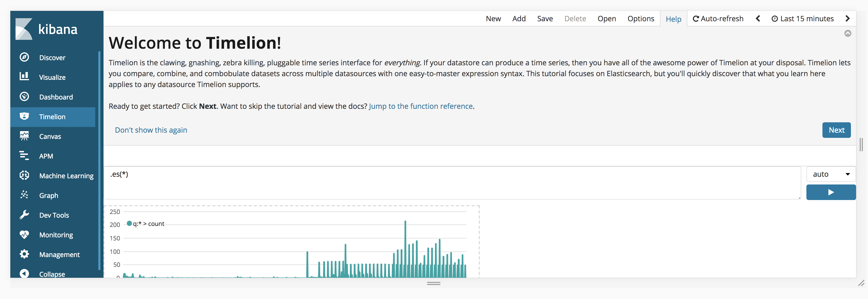Open Management via the gear icon
The width and height of the screenshot is (868, 299).
[x=24, y=254]
